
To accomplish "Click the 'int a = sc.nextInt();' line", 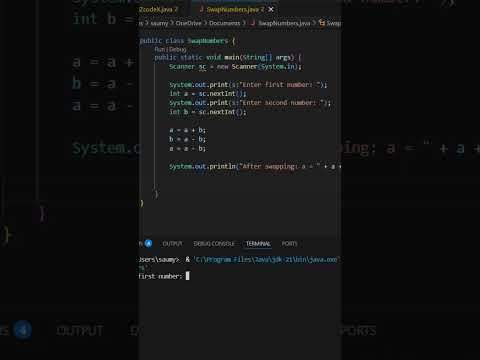I will [x=208, y=94].
